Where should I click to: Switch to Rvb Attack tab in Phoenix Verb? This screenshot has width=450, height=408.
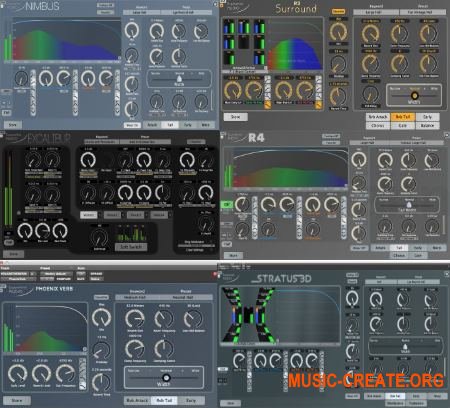[138, 400]
